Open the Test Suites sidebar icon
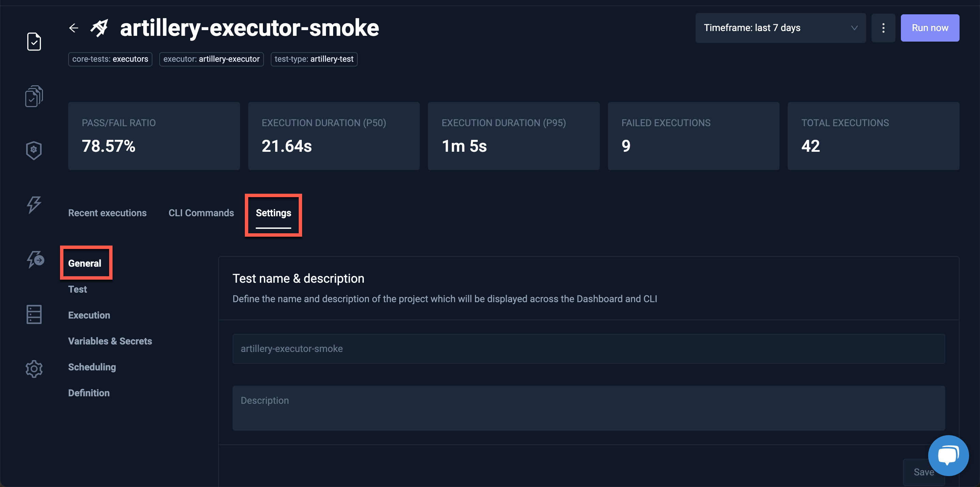This screenshot has height=487, width=980. [33, 96]
